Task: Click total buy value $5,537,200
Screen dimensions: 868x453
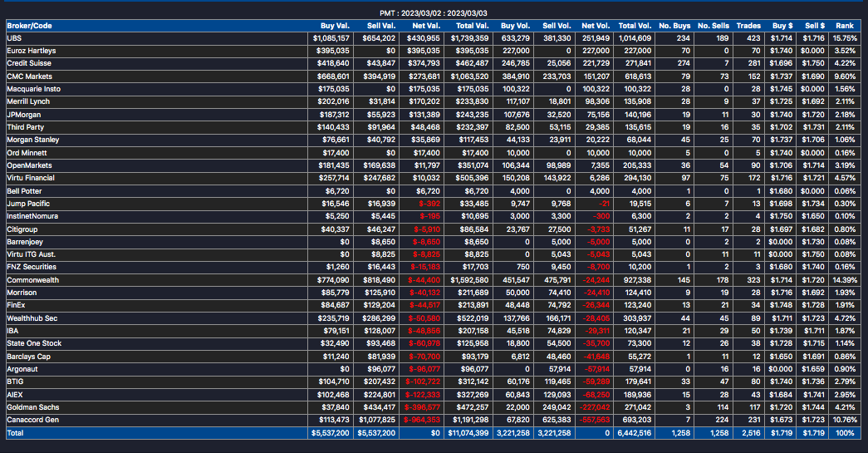Action: coord(331,432)
